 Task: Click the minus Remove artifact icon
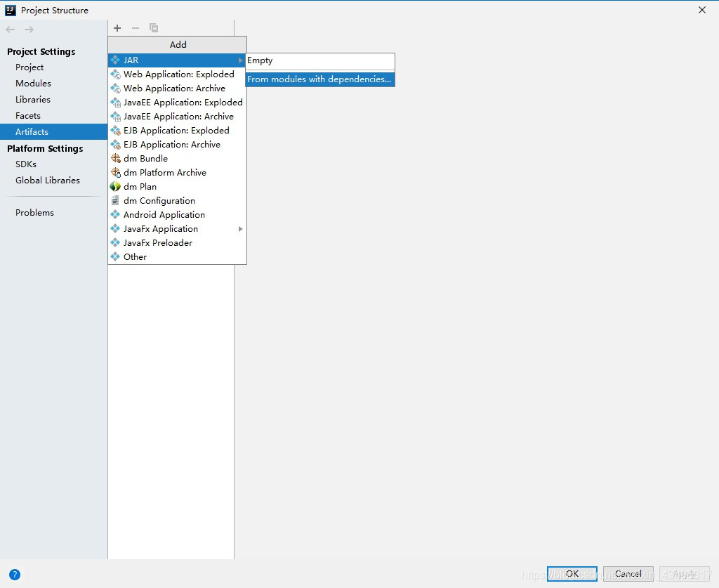(136, 28)
